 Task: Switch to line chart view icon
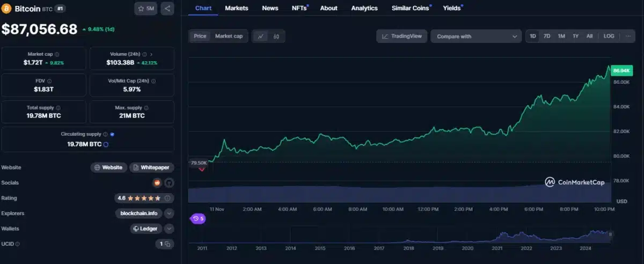click(x=261, y=36)
